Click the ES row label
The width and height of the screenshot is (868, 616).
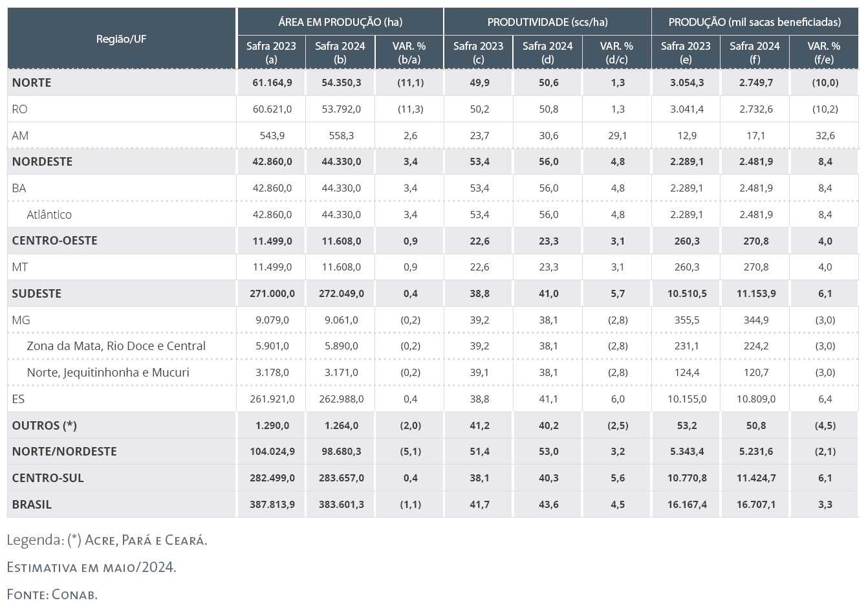click(18, 399)
